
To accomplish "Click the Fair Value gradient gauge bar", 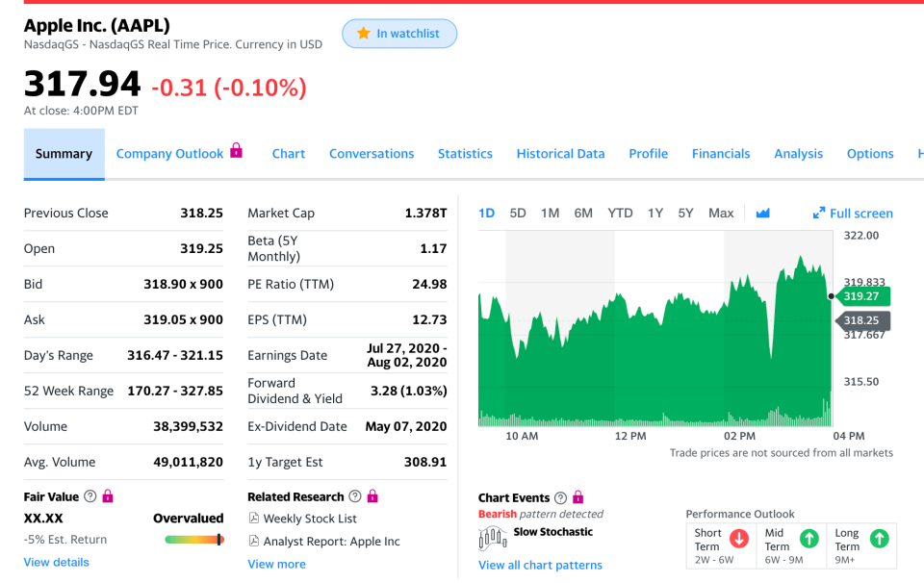I will tap(194, 540).
